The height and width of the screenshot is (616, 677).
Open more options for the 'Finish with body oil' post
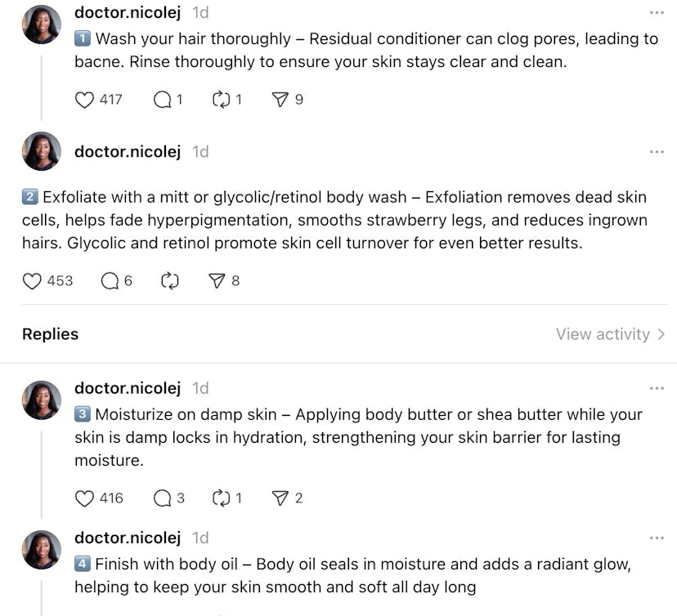pos(657,538)
